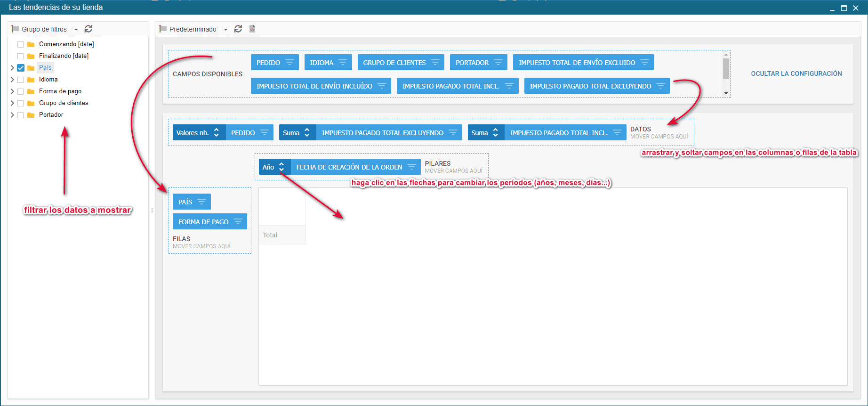
Task: Click OCULTAR LA CONFIGURACIÓN link
Action: click(x=796, y=73)
